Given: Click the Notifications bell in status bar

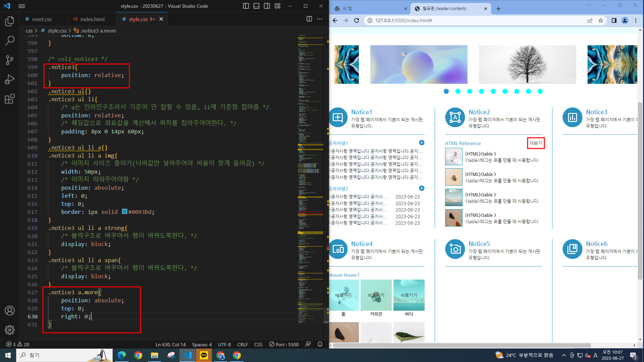Looking at the screenshot, I should click(320, 344).
